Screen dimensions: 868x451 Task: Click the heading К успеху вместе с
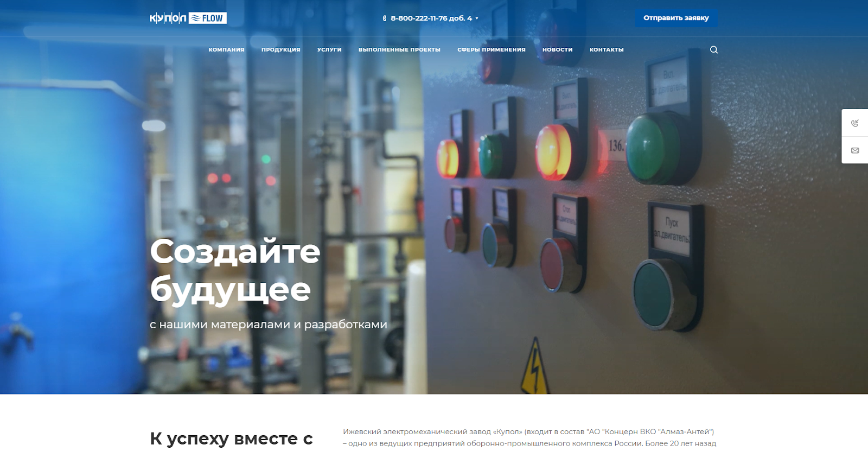point(232,439)
